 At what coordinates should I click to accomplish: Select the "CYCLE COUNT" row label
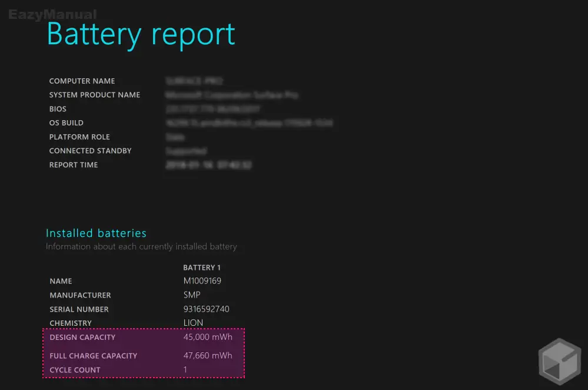click(x=75, y=370)
